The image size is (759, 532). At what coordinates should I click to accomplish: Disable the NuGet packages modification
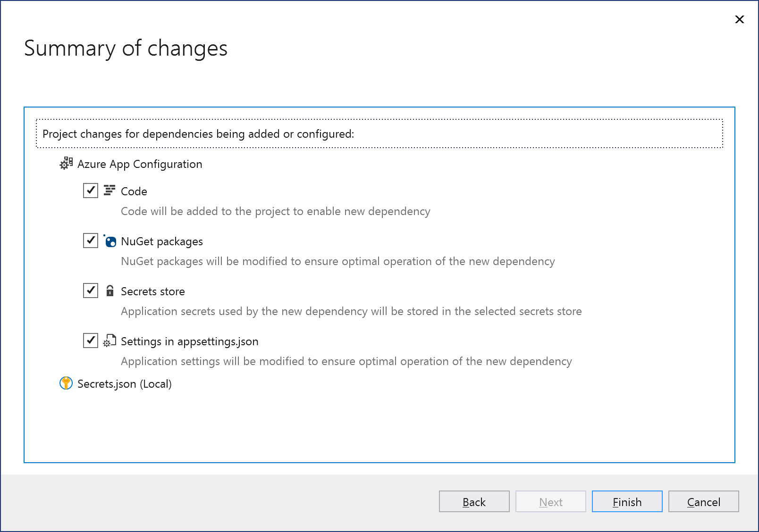tap(90, 241)
